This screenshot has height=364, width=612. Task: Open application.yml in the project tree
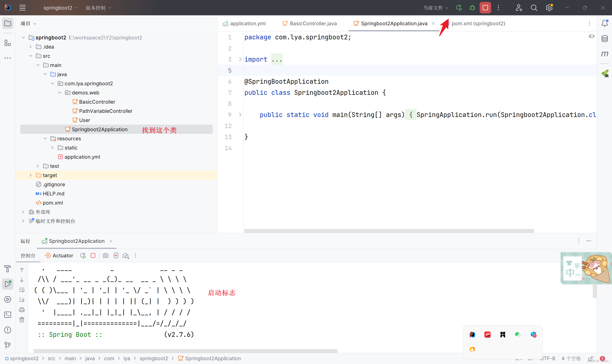click(82, 157)
